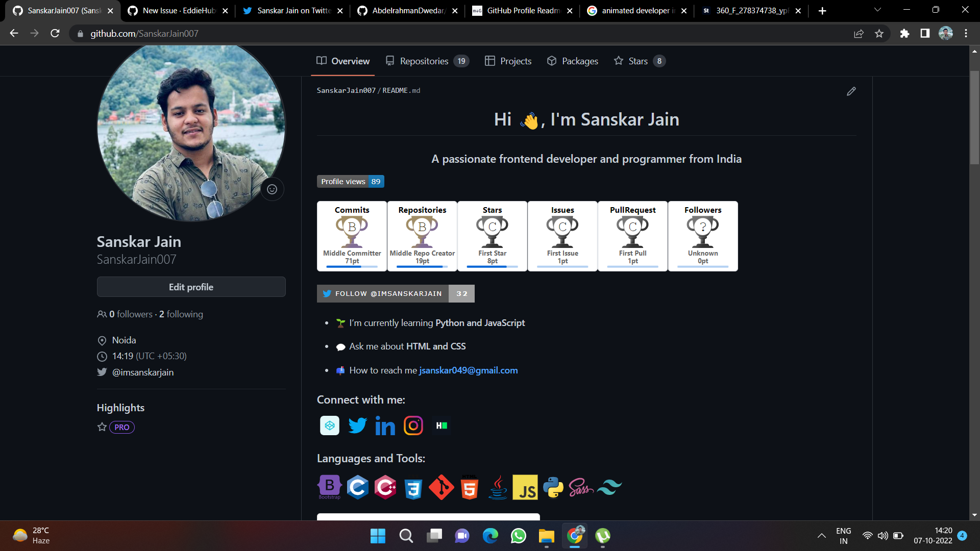
Task: Click the Tailwind CSS icon
Action: [608, 487]
